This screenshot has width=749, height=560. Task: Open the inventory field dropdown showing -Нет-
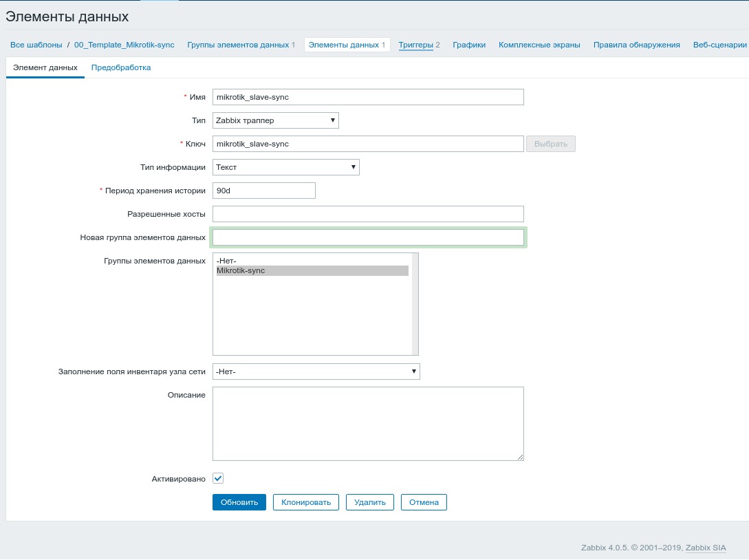316,371
